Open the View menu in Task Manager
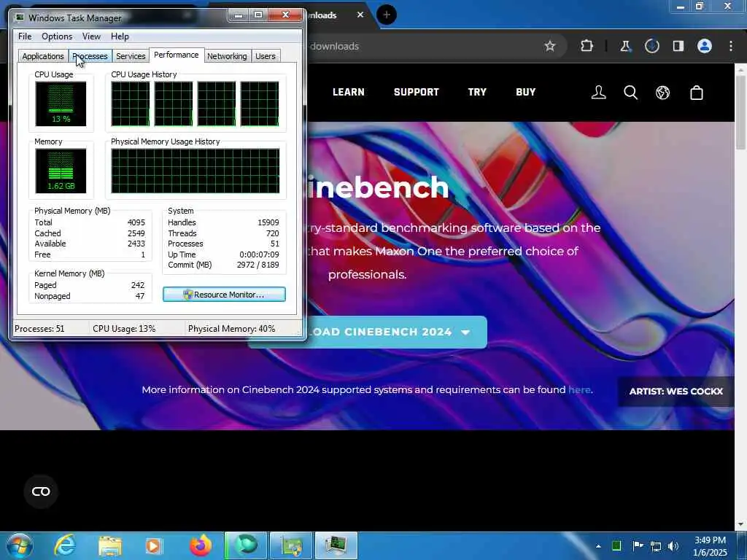The image size is (747, 560). pyautogui.click(x=91, y=36)
